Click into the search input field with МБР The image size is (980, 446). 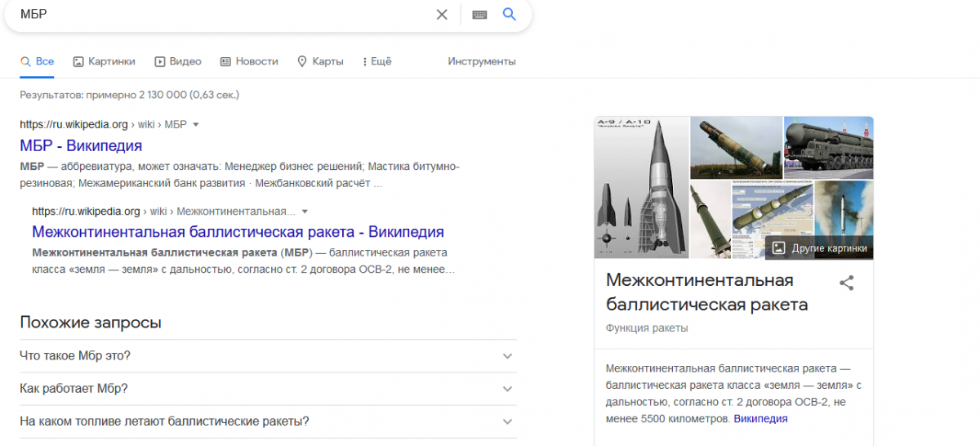click(220, 15)
